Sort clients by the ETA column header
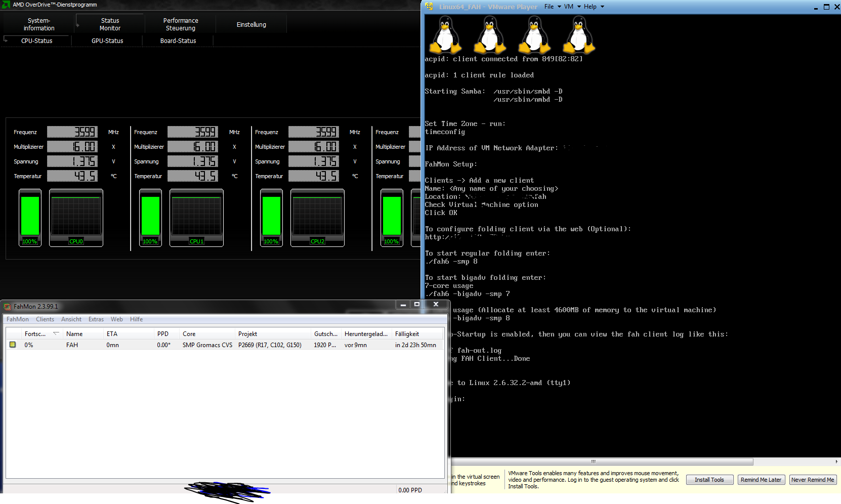This screenshot has height=504, width=841. click(129, 334)
